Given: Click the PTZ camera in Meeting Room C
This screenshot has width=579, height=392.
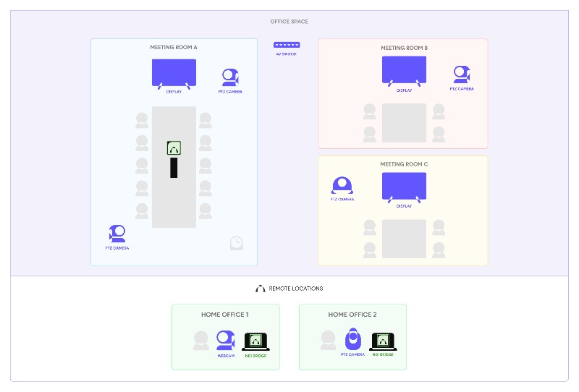Looking at the screenshot, I should pos(342,186).
